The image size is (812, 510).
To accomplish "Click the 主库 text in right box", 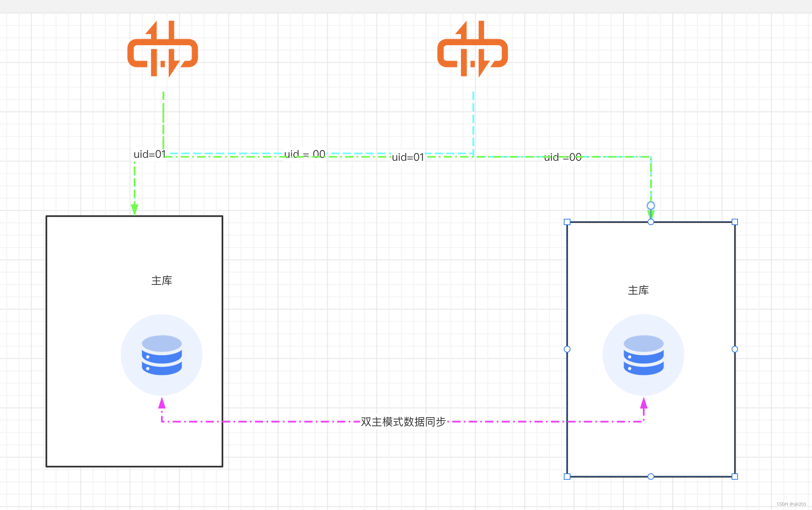I will coord(638,290).
